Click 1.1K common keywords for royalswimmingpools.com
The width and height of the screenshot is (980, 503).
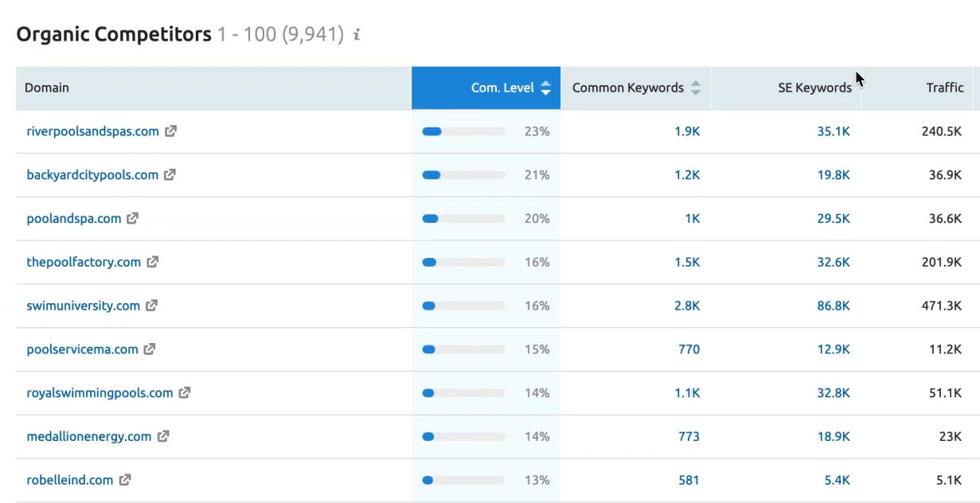click(x=687, y=392)
